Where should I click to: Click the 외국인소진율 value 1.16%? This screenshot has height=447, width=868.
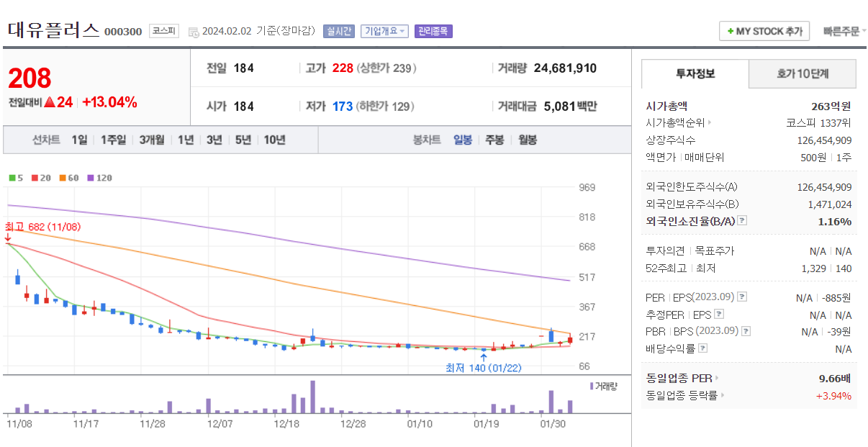point(835,221)
